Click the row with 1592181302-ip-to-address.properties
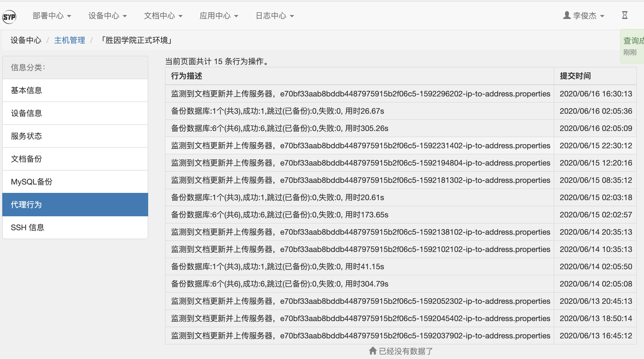Viewport: 644px width, 359px height. 401,180
